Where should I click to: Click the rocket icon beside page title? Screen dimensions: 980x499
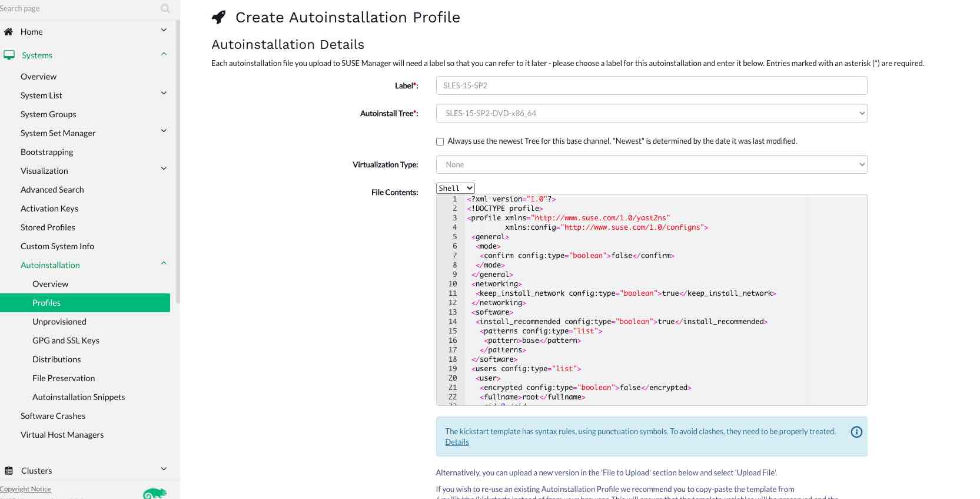tap(218, 18)
